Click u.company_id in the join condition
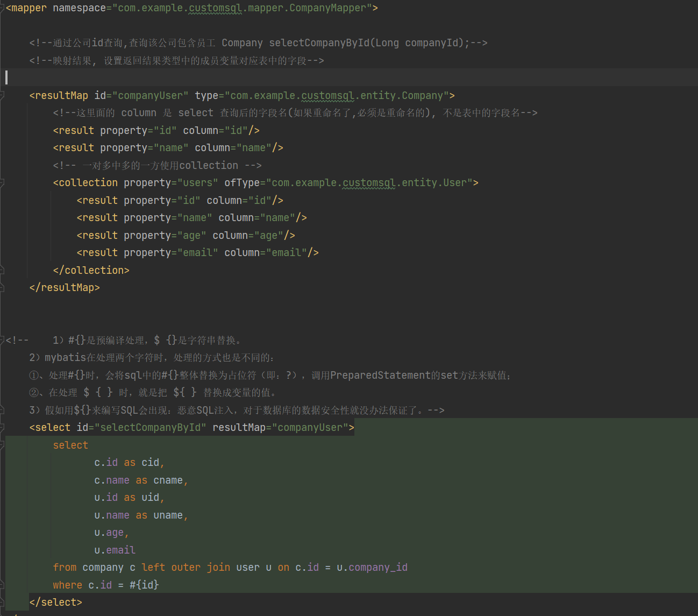The width and height of the screenshot is (698, 616). coord(372,568)
